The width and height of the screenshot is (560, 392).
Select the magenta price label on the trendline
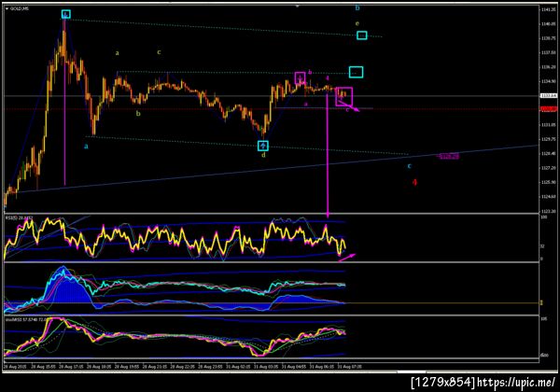tap(449, 156)
